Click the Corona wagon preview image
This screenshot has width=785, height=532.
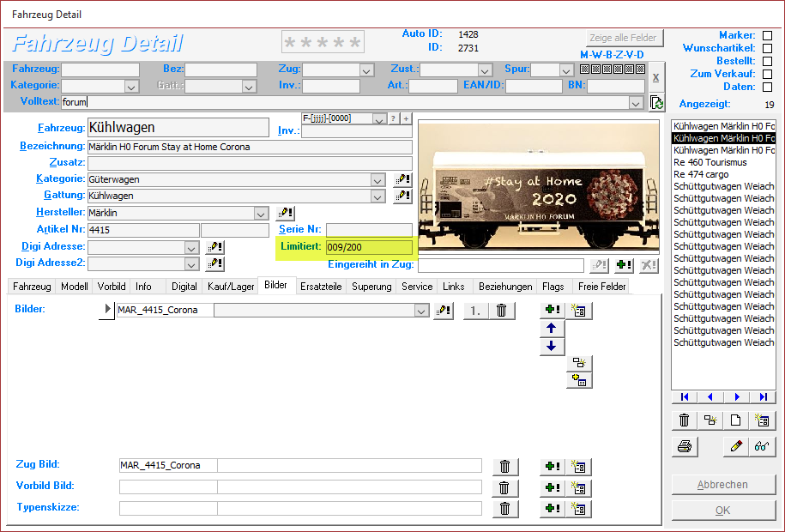(539, 187)
